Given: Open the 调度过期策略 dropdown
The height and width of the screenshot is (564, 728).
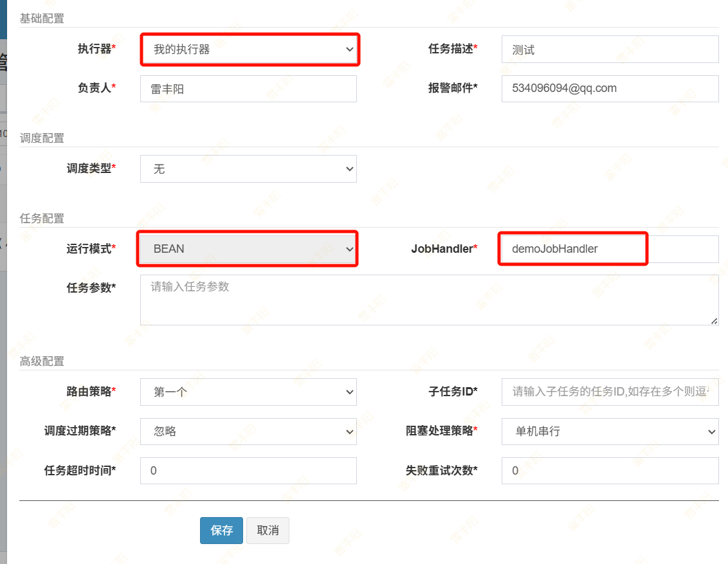Looking at the screenshot, I should point(248,432).
